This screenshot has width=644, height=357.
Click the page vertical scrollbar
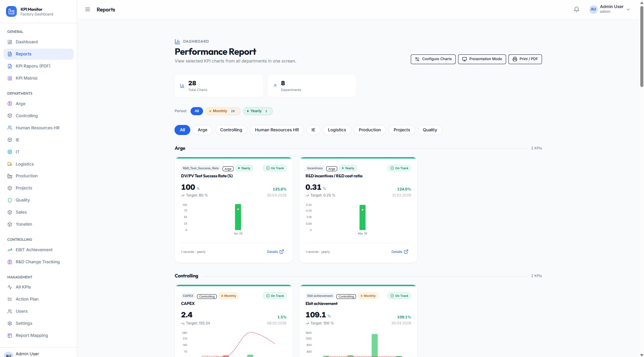click(642, 47)
